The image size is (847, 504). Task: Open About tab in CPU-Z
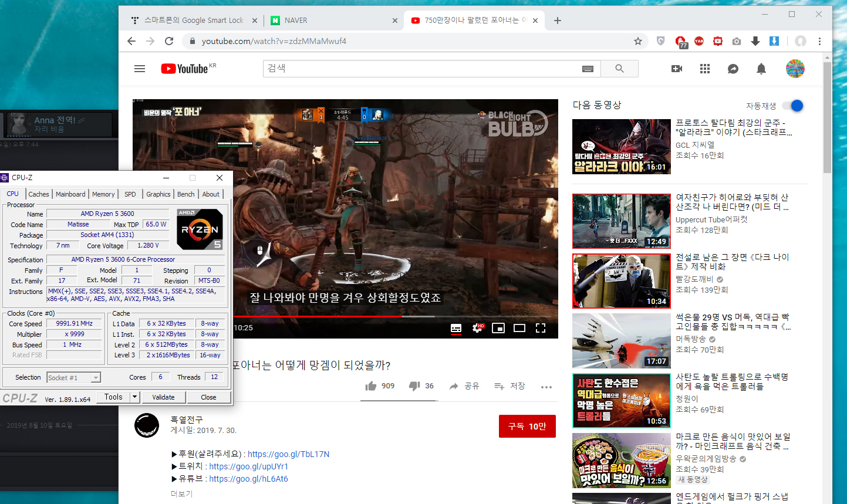coord(211,194)
